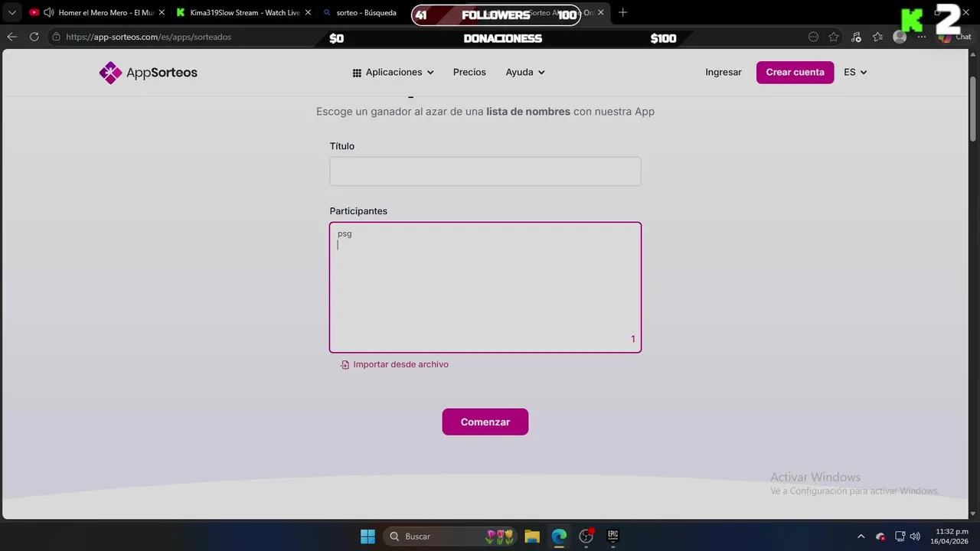Image resolution: width=980 pixels, height=551 pixels.
Task: Click the view site information icon
Action: pyautogui.click(x=56, y=37)
